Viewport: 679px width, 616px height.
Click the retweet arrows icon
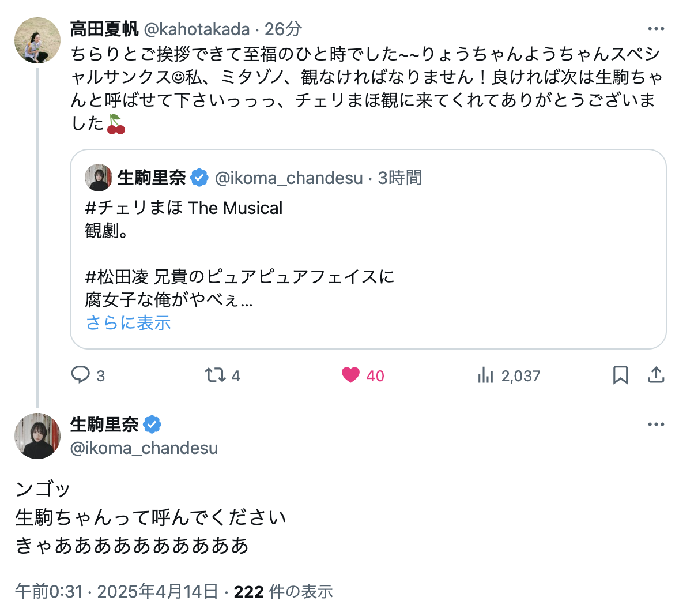coord(215,375)
